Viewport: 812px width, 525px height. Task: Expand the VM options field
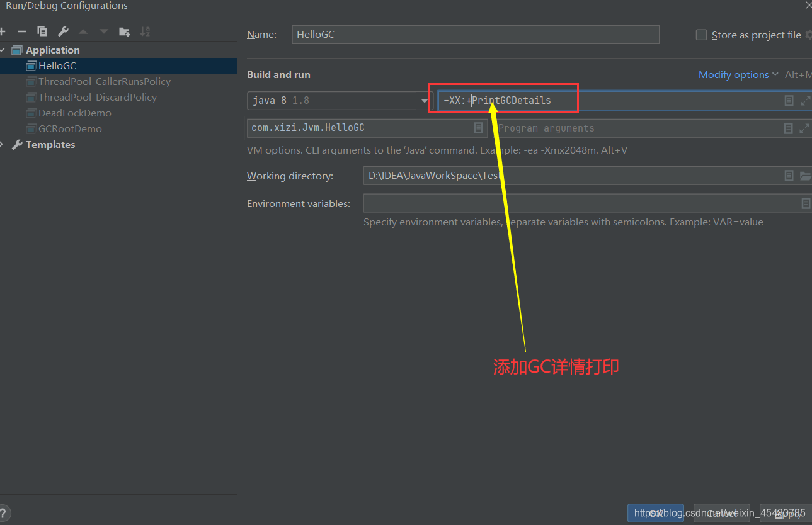(x=805, y=101)
